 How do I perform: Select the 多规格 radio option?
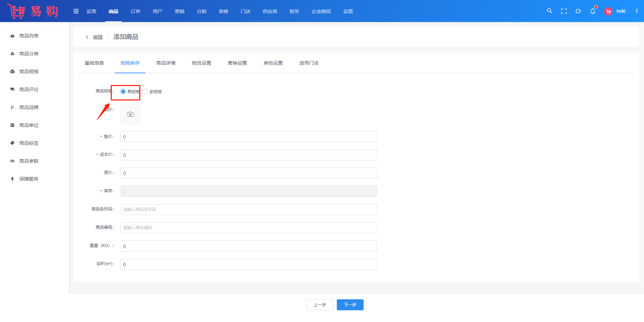pyautogui.click(x=145, y=92)
